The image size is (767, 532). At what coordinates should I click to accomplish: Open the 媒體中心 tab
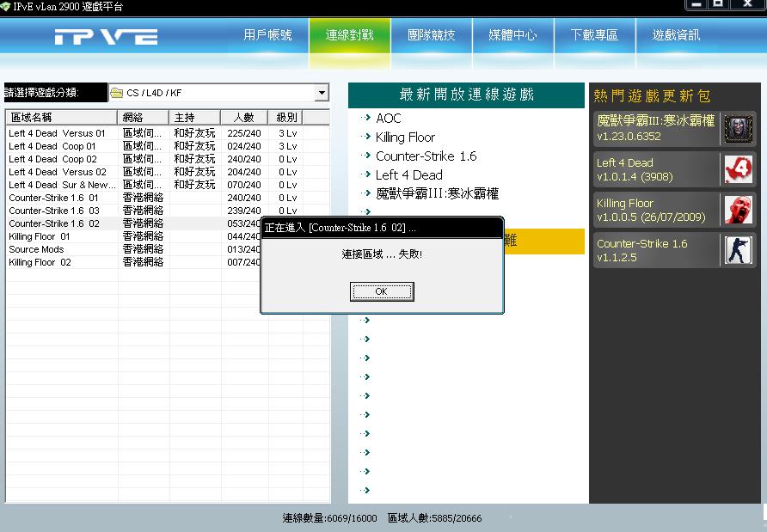click(512, 35)
